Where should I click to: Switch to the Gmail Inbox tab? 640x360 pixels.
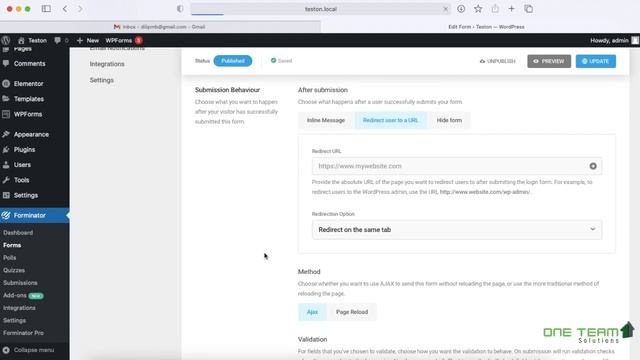click(x=160, y=27)
